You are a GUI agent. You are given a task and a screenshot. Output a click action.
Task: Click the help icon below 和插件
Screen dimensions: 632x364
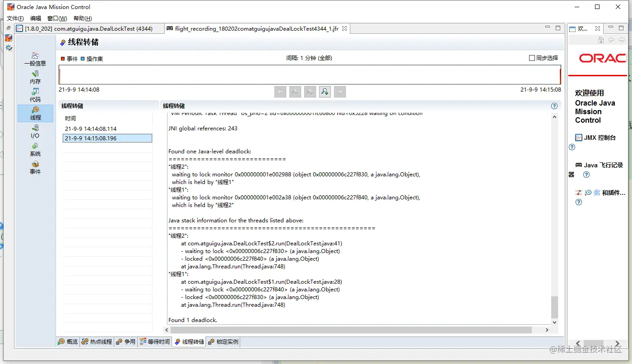pos(579,202)
